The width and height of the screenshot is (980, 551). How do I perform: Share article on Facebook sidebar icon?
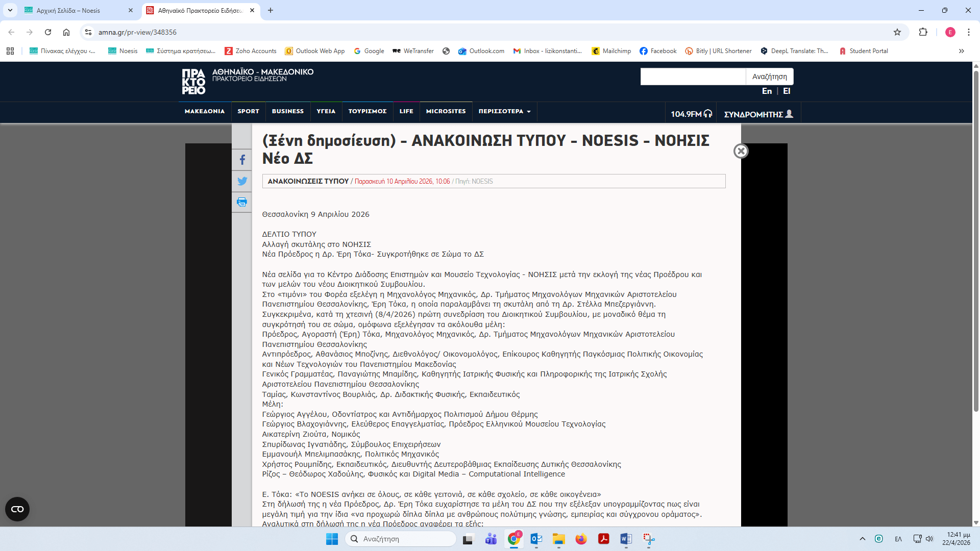click(242, 160)
